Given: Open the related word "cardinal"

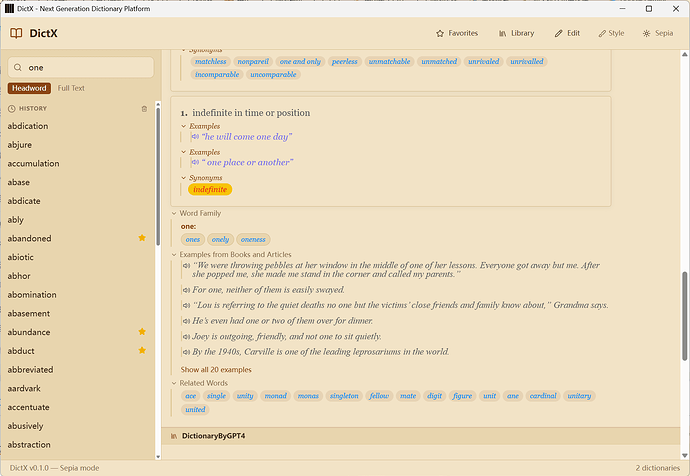Looking at the screenshot, I should 543,396.
